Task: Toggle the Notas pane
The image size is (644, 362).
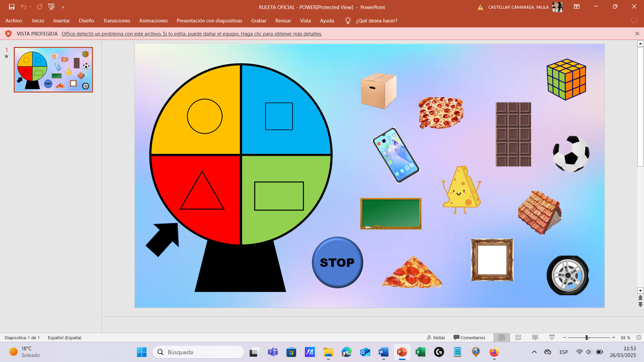Action: (x=436, y=338)
